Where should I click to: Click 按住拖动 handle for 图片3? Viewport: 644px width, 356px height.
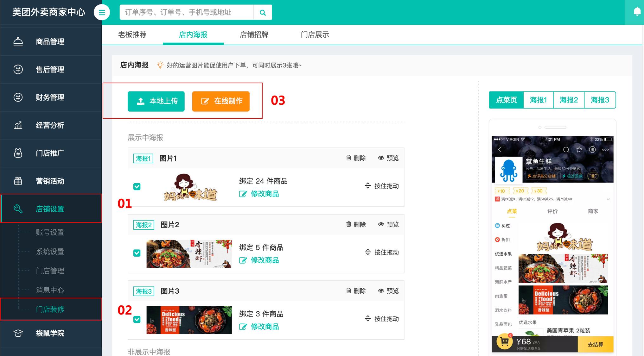[382, 319]
